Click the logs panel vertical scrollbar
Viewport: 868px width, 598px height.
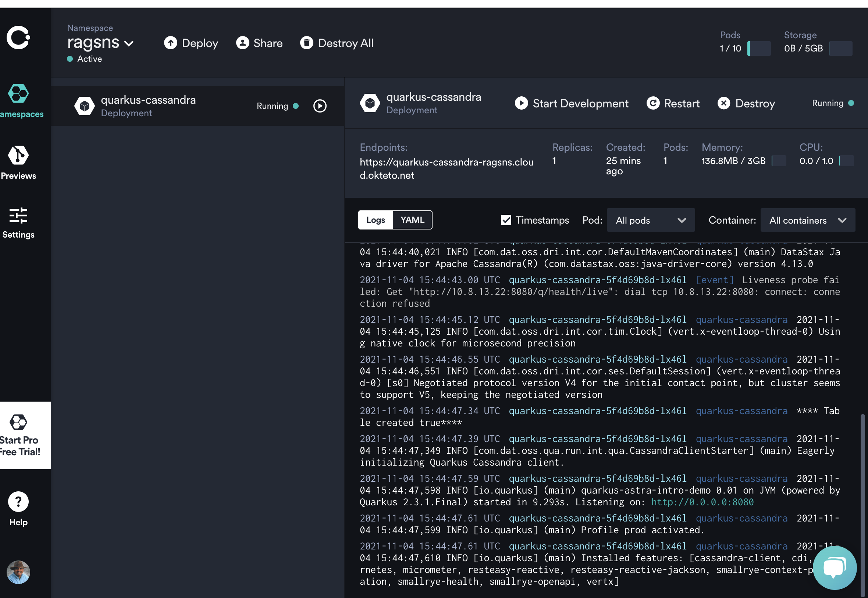pos(862,487)
